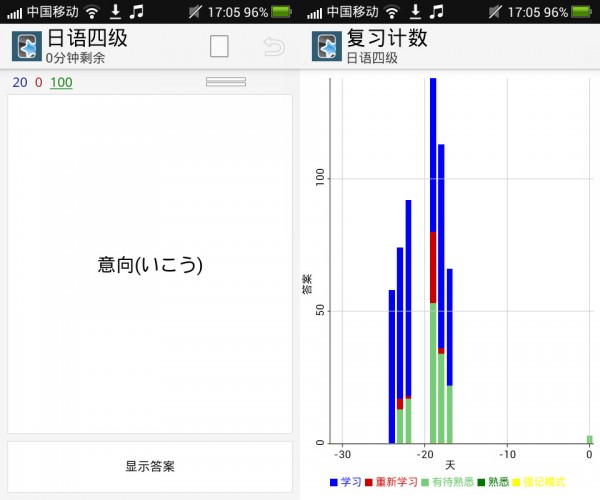Tap the -20 label on the chart x-axis
Screen dimensions: 600x500
[x=424, y=454]
